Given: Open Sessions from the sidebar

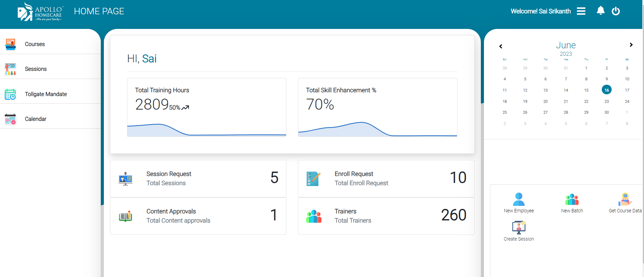Looking at the screenshot, I should pyautogui.click(x=36, y=69).
